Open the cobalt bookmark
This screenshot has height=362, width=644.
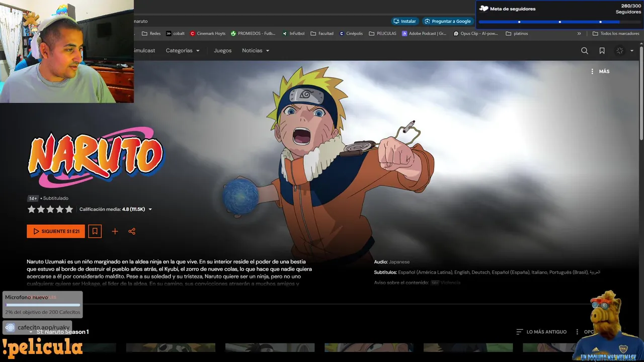pos(176,34)
